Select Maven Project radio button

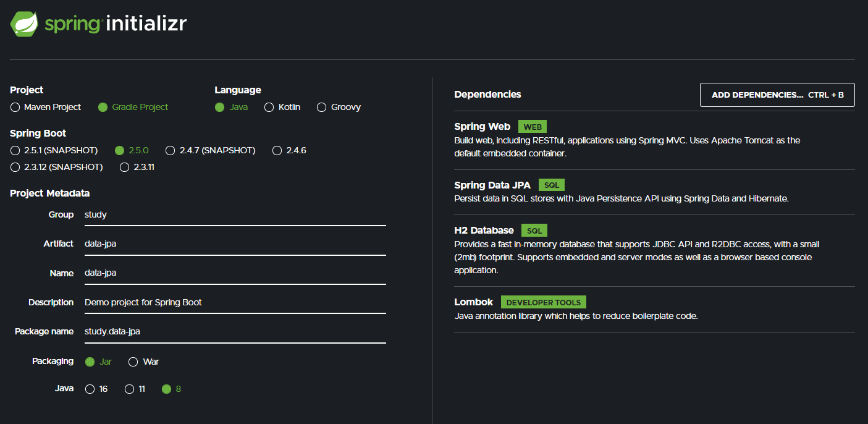tap(46, 107)
